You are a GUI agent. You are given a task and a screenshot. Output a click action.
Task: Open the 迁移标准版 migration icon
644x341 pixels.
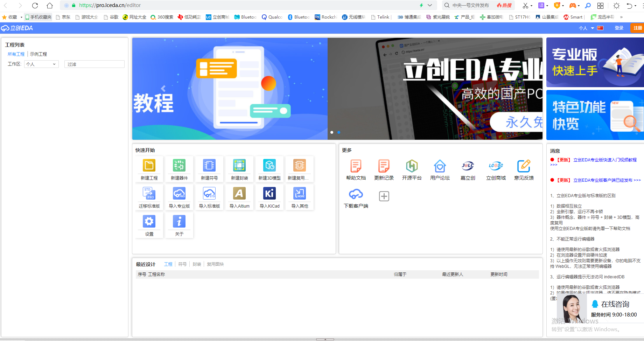(149, 193)
